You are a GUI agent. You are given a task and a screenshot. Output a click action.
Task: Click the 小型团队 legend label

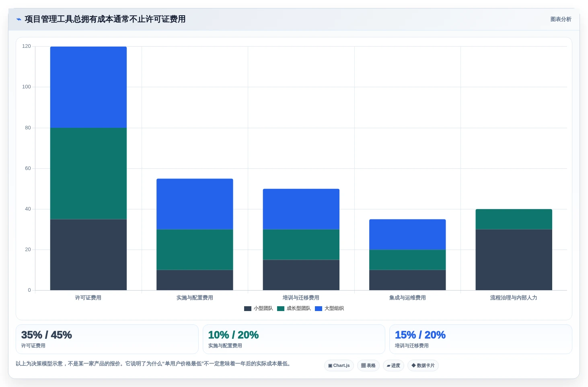tap(263, 309)
